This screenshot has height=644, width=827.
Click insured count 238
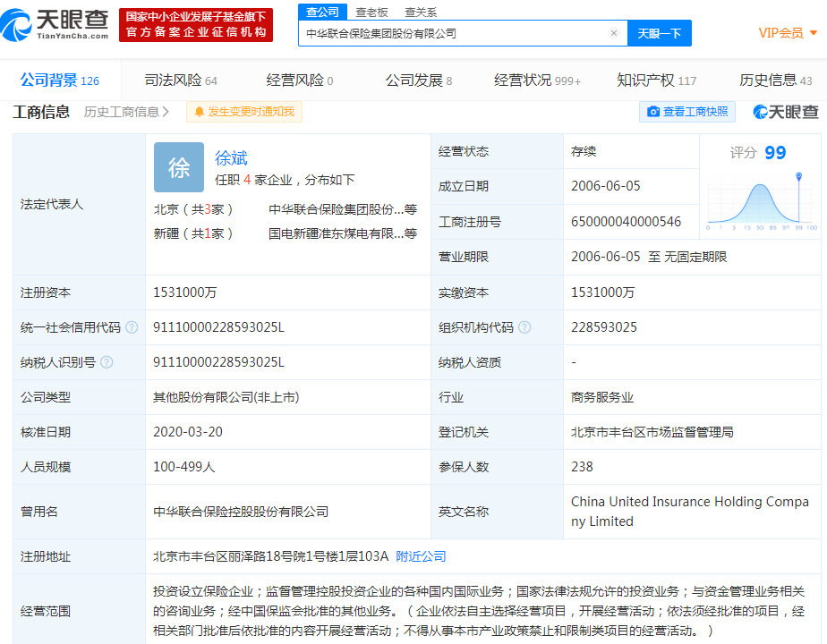click(x=582, y=467)
